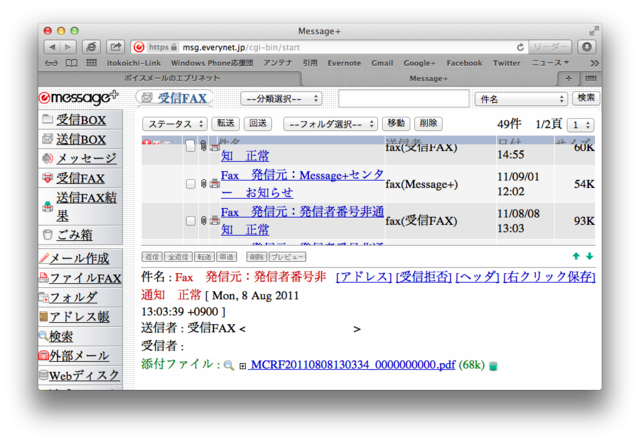
Task: Open the 送信BOX folder
Action: click(81, 139)
